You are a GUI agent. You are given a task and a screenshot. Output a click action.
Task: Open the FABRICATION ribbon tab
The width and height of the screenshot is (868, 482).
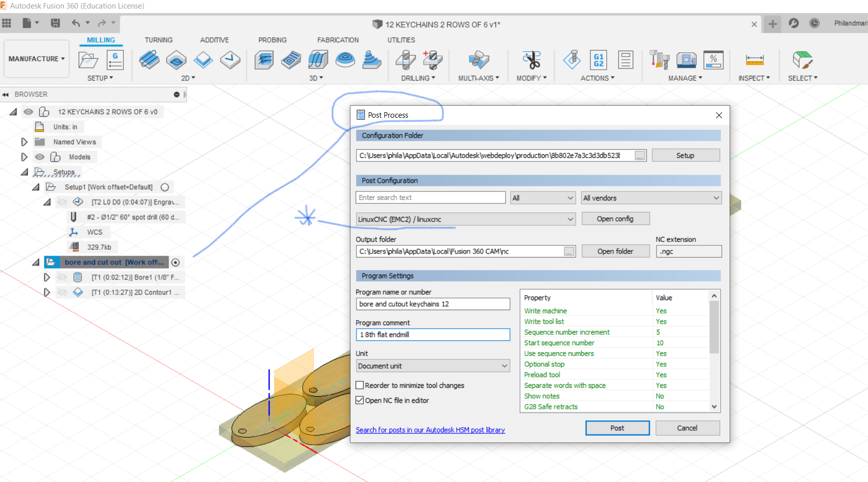tap(338, 40)
